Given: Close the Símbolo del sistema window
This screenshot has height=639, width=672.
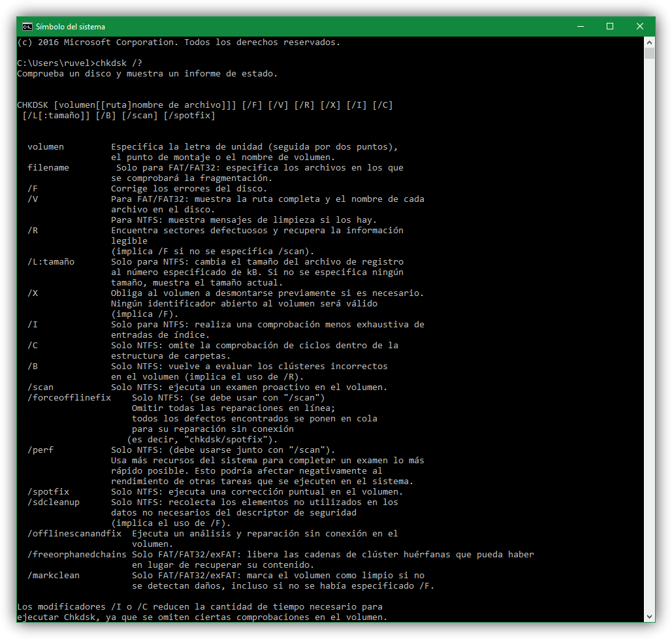Looking at the screenshot, I should [640, 27].
